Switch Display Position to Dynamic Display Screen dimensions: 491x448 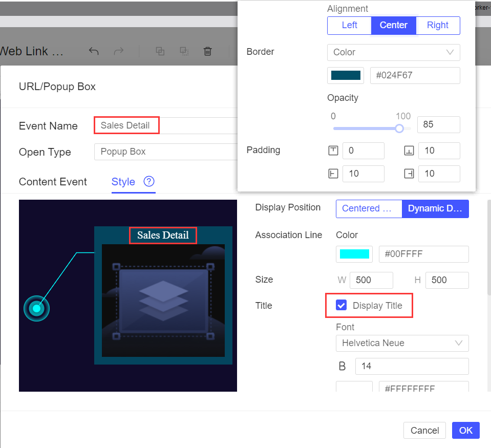tap(435, 209)
